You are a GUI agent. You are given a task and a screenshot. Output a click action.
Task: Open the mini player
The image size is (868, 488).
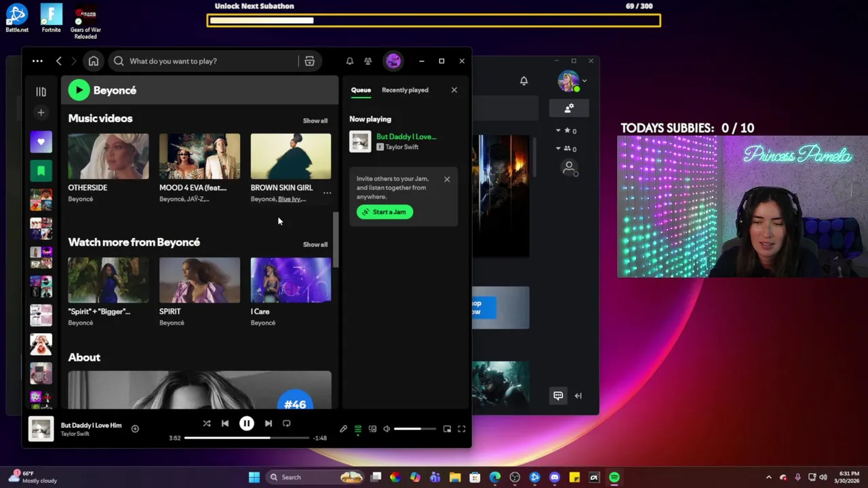pos(447,429)
